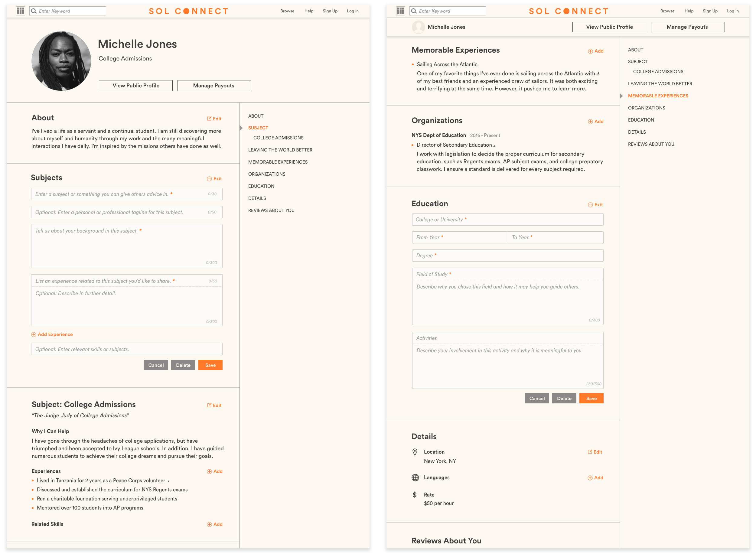Click Edit icon next to Location

point(590,452)
